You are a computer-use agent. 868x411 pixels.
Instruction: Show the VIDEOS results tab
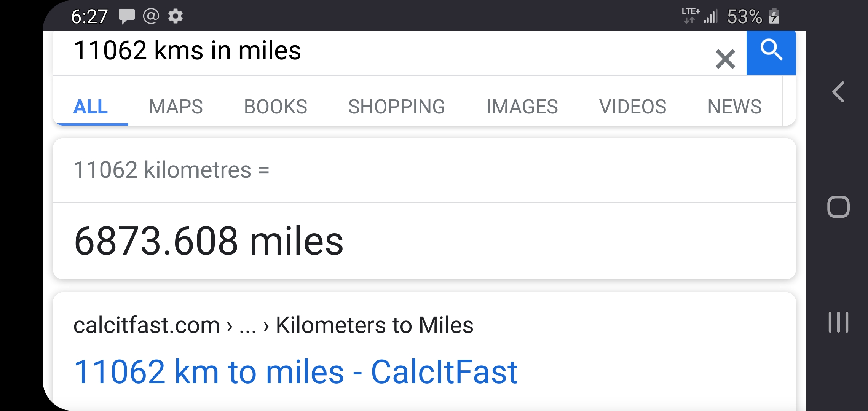[633, 107]
